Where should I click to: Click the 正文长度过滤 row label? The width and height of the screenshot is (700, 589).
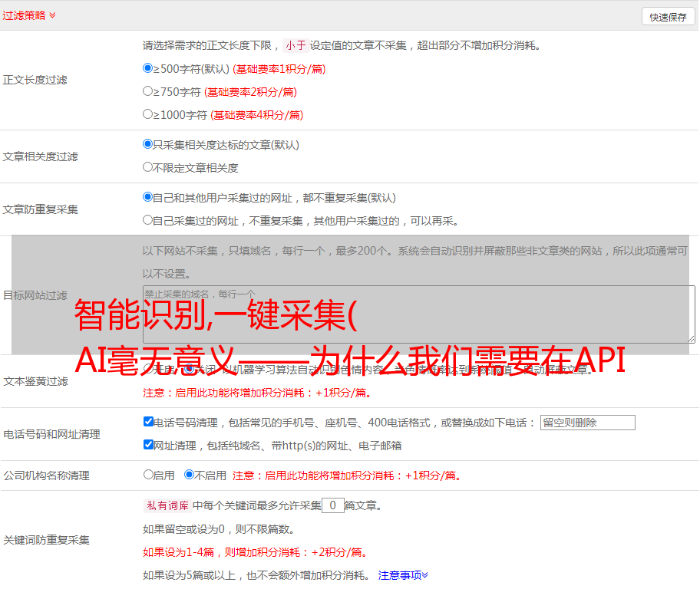point(35,80)
